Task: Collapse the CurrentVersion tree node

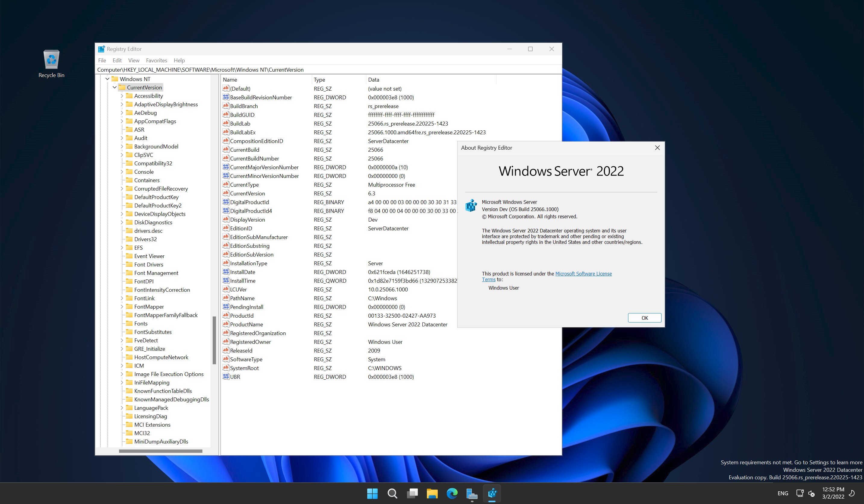Action: (x=114, y=87)
